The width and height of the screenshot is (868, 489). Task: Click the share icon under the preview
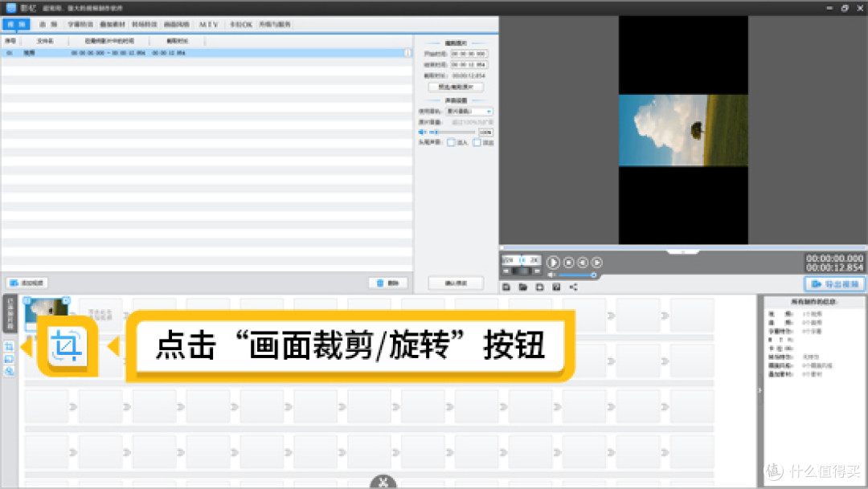(574, 287)
